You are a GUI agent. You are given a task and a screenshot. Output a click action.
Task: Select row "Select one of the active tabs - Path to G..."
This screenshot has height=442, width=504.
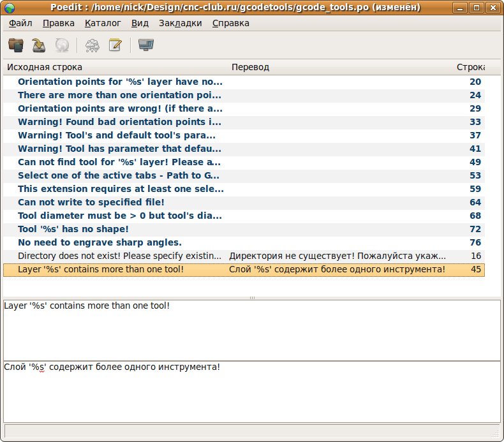click(x=244, y=175)
